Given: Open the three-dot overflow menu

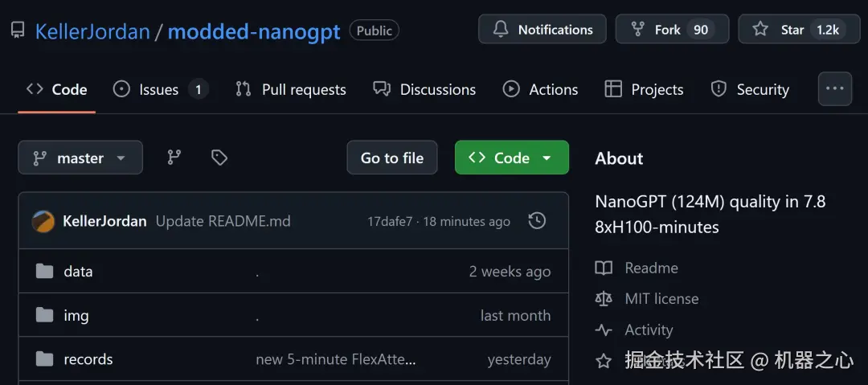Looking at the screenshot, I should pyautogui.click(x=834, y=88).
